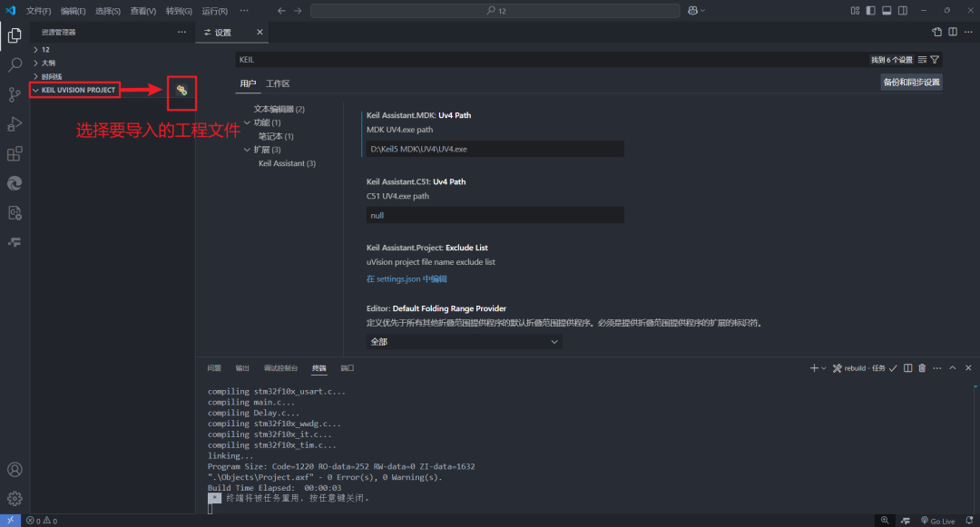Close the 设置 editor tab
The height and width of the screenshot is (527, 980).
260,32
